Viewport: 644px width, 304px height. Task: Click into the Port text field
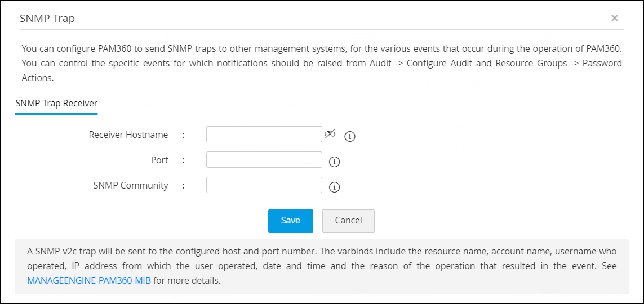(264, 160)
